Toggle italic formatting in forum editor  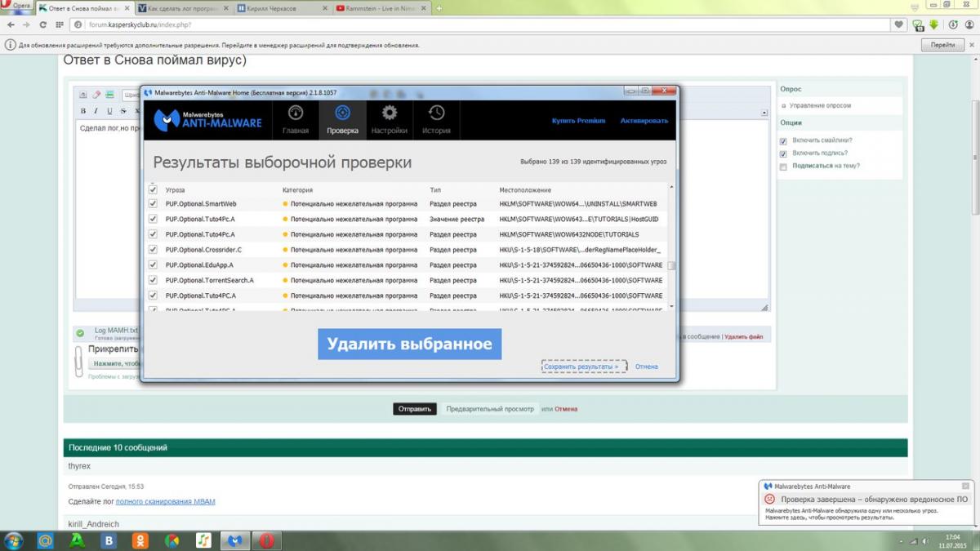[x=96, y=111]
